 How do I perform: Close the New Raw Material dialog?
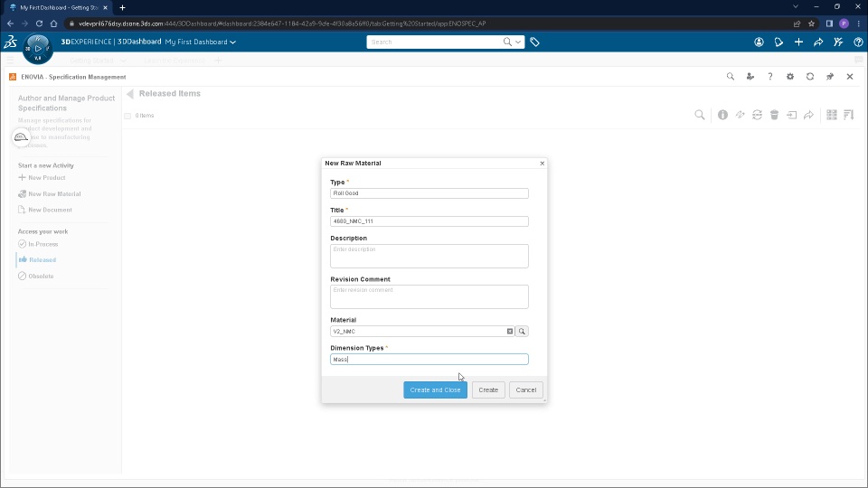point(542,164)
